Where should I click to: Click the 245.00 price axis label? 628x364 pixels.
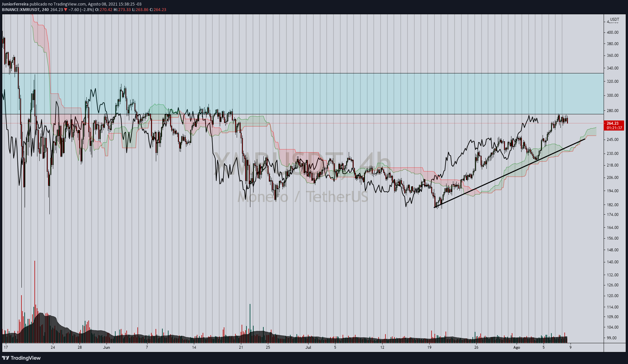(613, 140)
